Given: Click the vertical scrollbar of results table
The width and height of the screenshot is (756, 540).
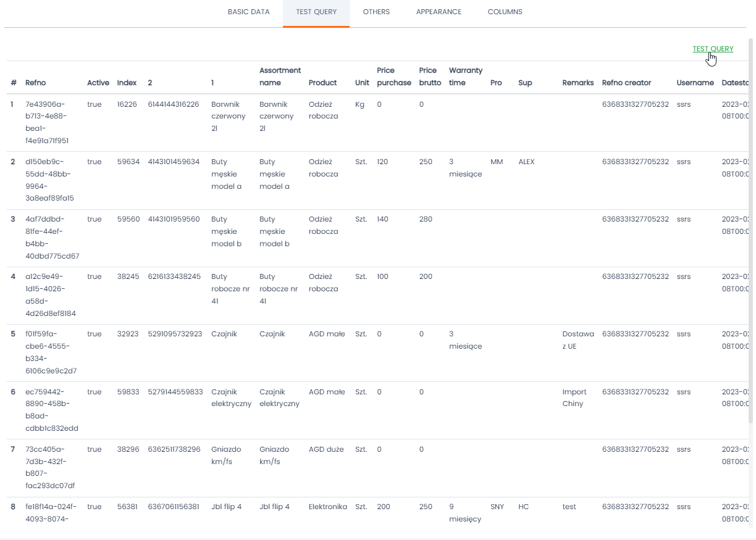Looking at the screenshot, I should point(751,247).
